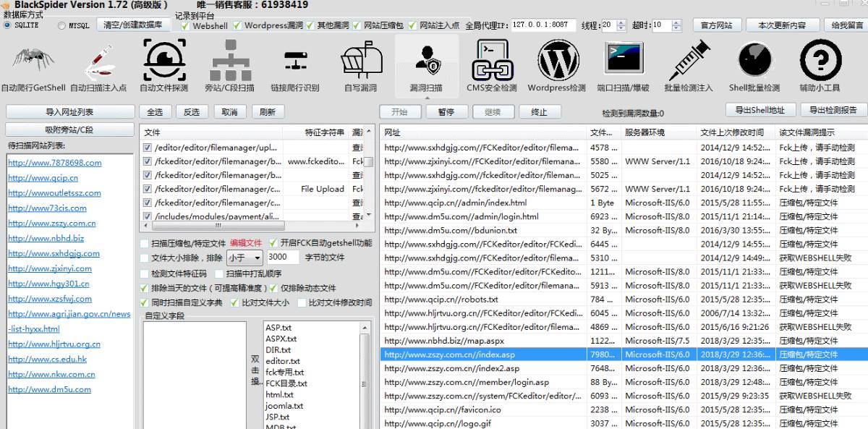Open the 端口扫描/爆破 terminal tool

(624, 67)
